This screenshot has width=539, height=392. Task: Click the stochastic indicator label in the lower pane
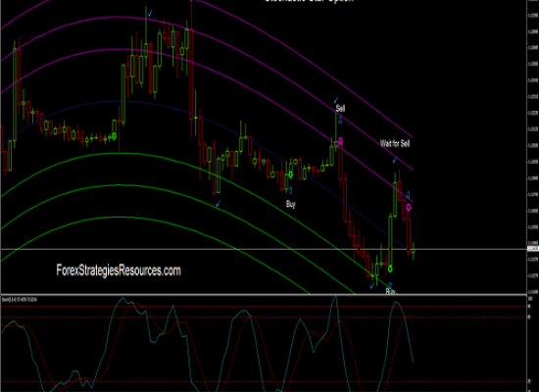point(20,300)
